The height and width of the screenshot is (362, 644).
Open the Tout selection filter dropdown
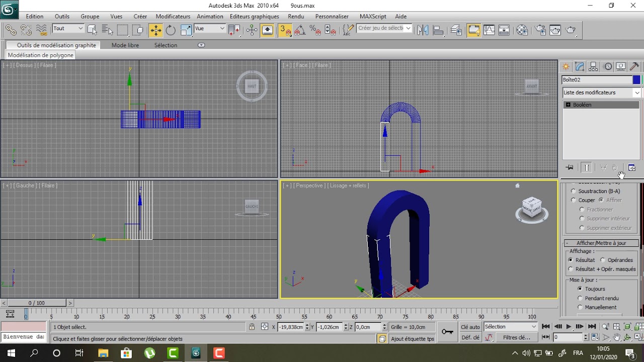[68, 29]
